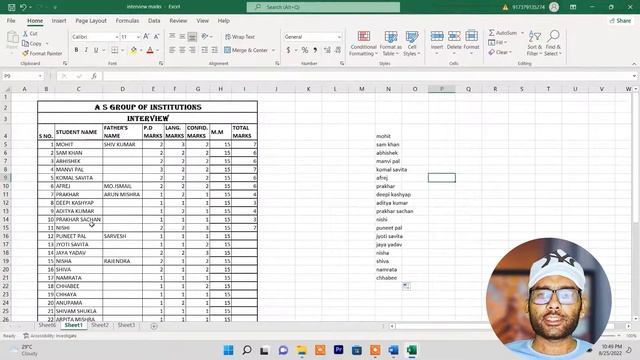Open the Clear dropdown
The image size is (640, 360).
click(x=500, y=52)
